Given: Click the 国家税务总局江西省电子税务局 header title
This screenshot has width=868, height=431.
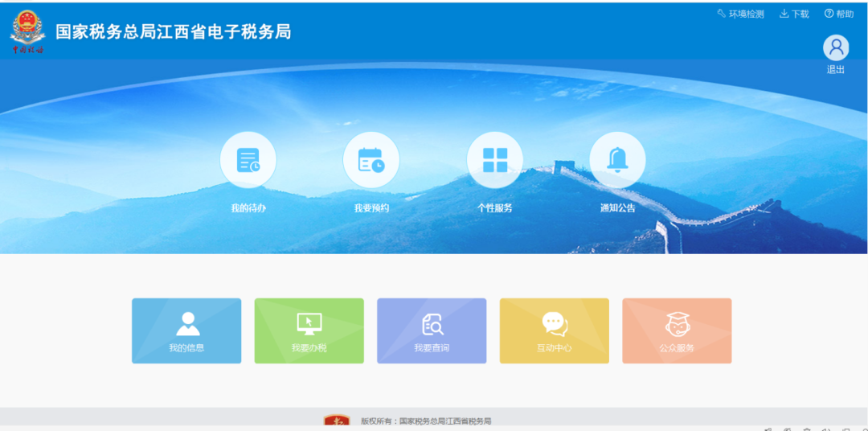Looking at the screenshot, I should [173, 32].
